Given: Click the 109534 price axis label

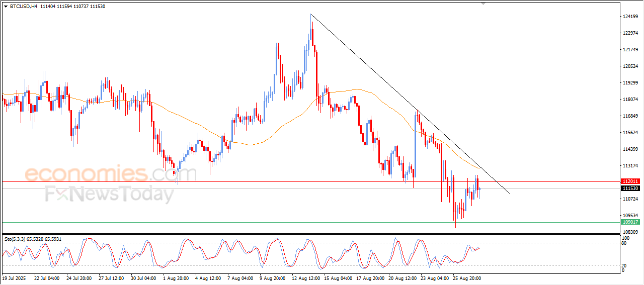Looking at the screenshot, I should (630, 216).
